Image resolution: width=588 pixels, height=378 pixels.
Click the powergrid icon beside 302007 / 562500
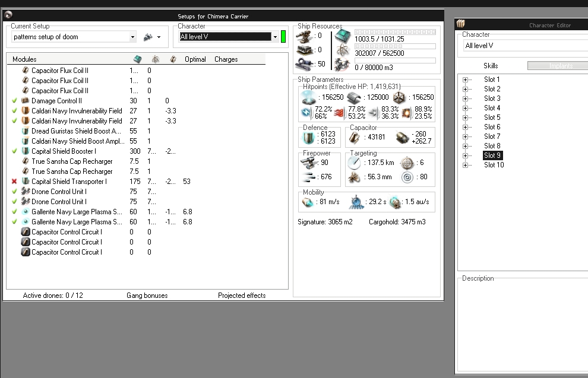(x=343, y=50)
